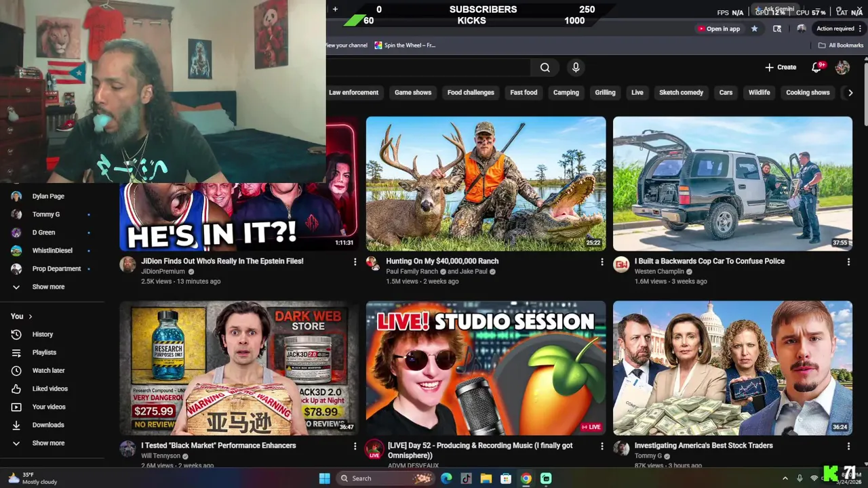Open more options for Stock Traders video

pos(848,446)
